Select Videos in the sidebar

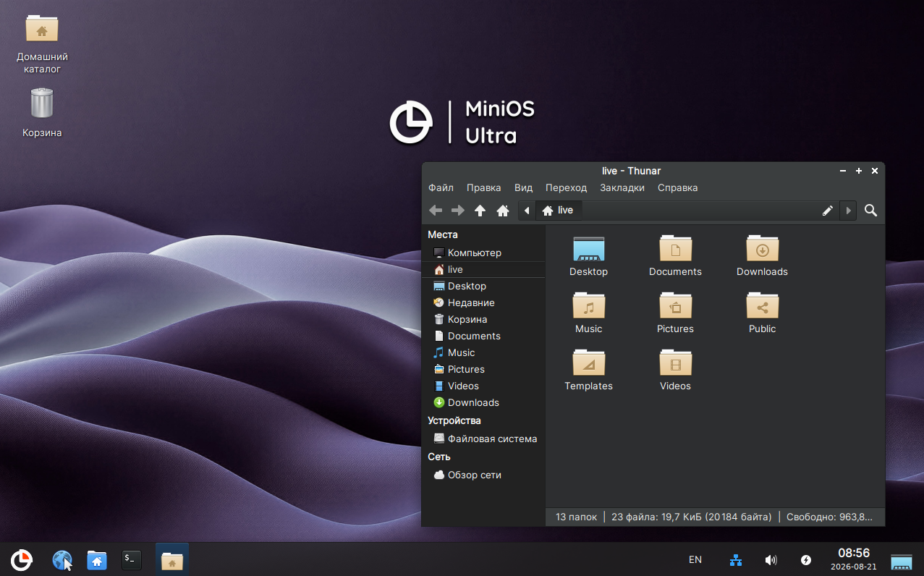[483, 386]
